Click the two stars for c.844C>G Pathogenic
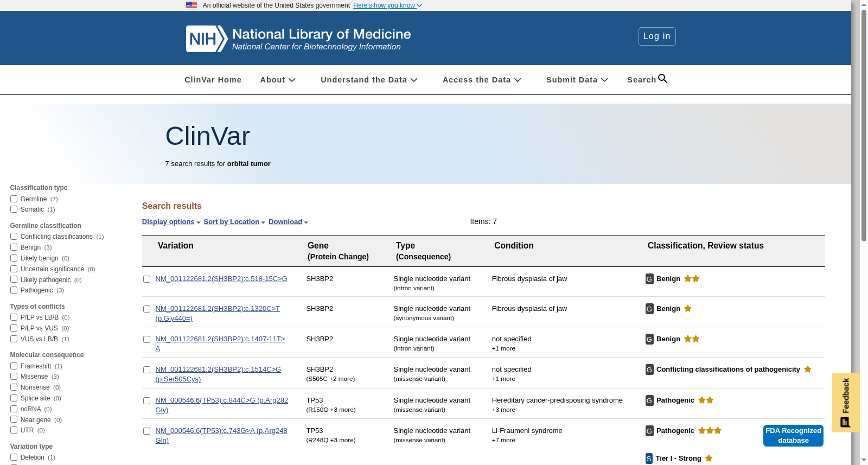The height and width of the screenshot is (465, 868). (706, 400)
